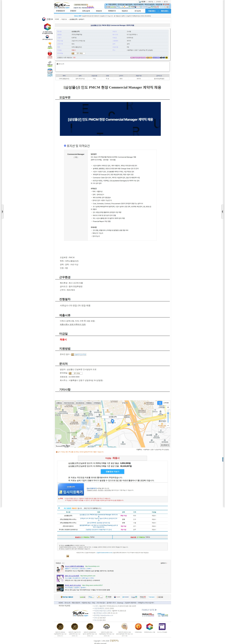Open the 이력서검색 menu
Screen dimensions: 225x644
(x=86, y=11)
